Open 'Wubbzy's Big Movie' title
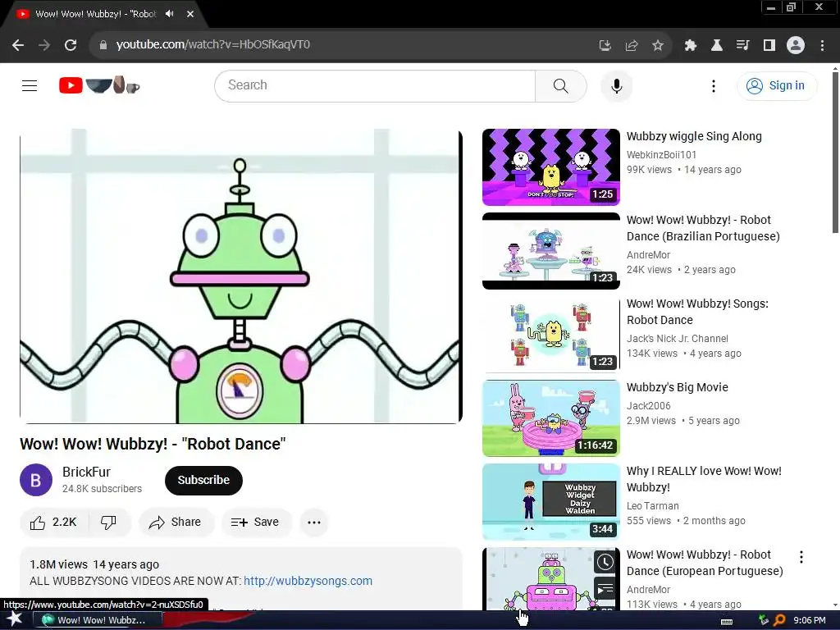 (677, 387)
